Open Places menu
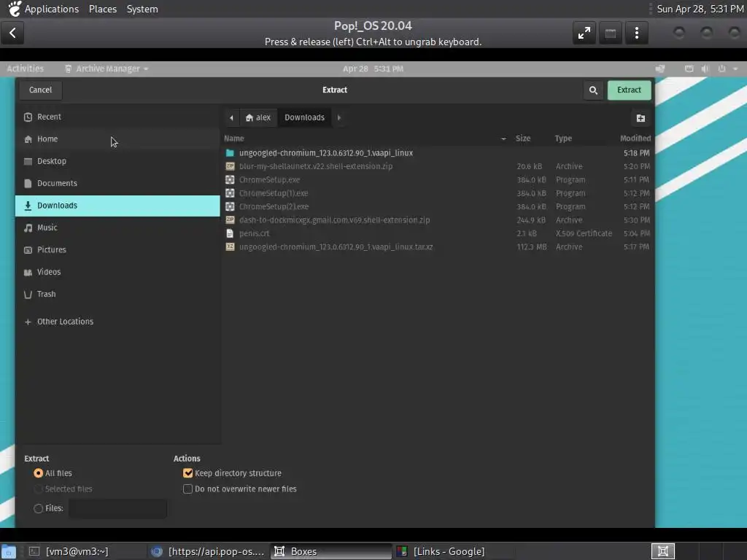The width and height of the screenshot is (747, 560). click(x=103, y=9)
